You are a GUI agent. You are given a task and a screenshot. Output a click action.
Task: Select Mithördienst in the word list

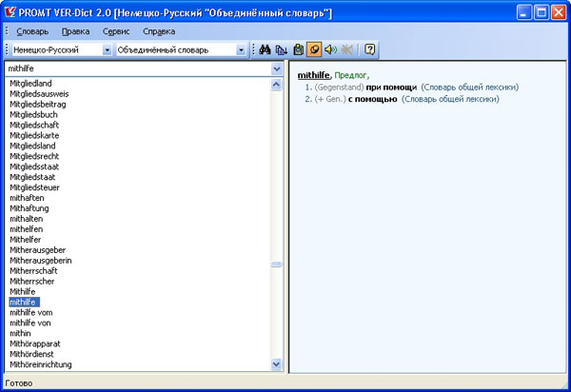(x=31, y=354)
